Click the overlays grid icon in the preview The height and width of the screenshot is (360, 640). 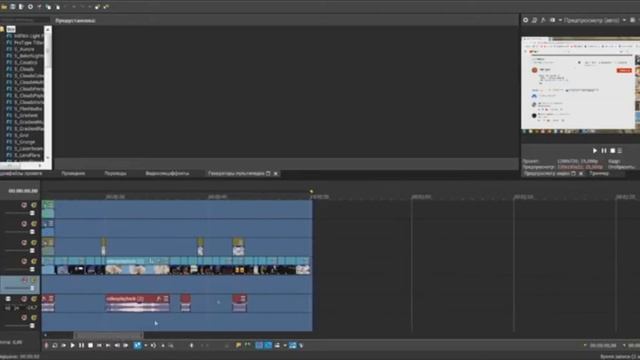tap(633, 20)
